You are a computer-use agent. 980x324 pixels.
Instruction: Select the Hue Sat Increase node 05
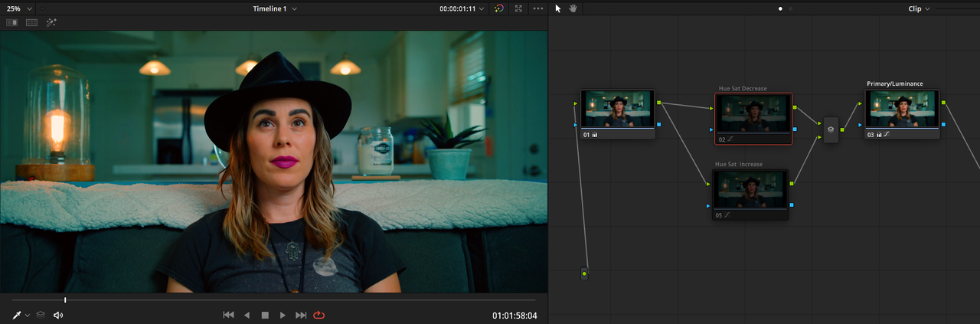pyautogui.click(x=750, y=195)
